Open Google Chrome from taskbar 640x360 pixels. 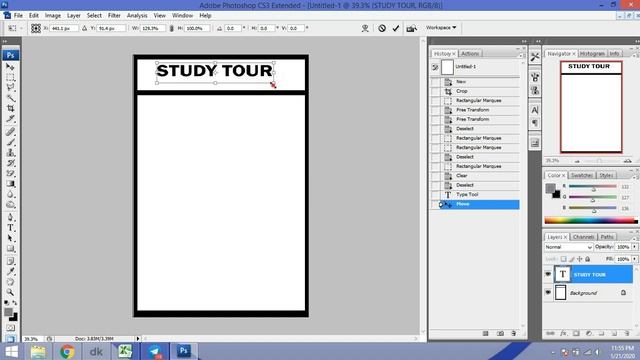67,351
